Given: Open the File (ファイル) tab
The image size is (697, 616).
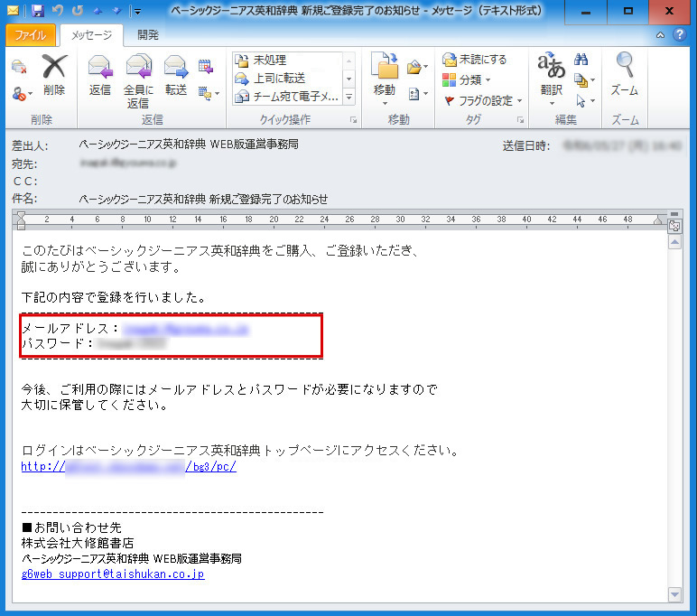Looking at the screenshot, I should pos(31,35).
